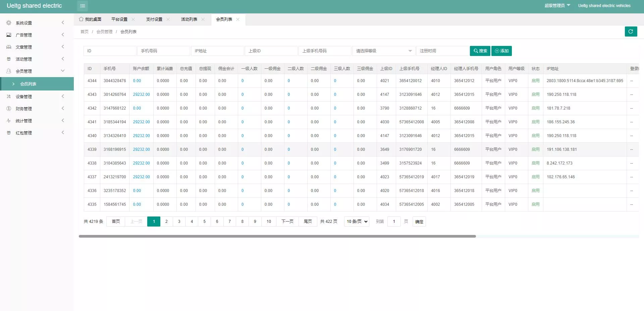Screen dimensions: 644x311
Task: Click the hamburger menu icon in header
Action: click(83, 6)
